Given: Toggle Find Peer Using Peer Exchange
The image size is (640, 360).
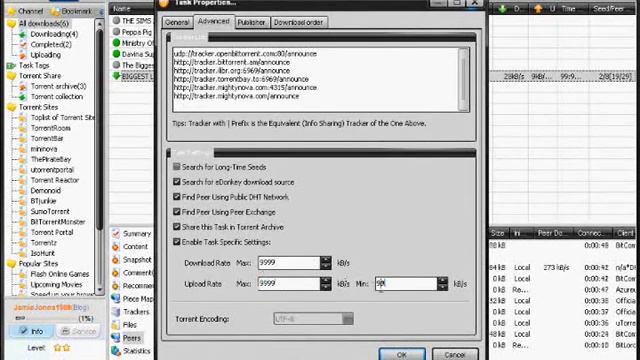Looking at the screenshot, I should (177, 212).
